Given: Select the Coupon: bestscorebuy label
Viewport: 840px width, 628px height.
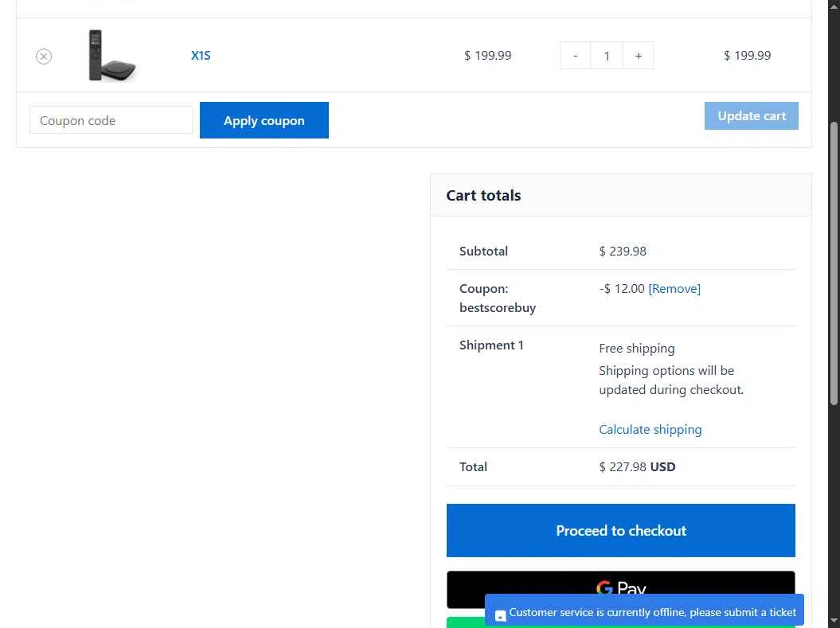Looking at the screenshot, I should pos(498,298).
